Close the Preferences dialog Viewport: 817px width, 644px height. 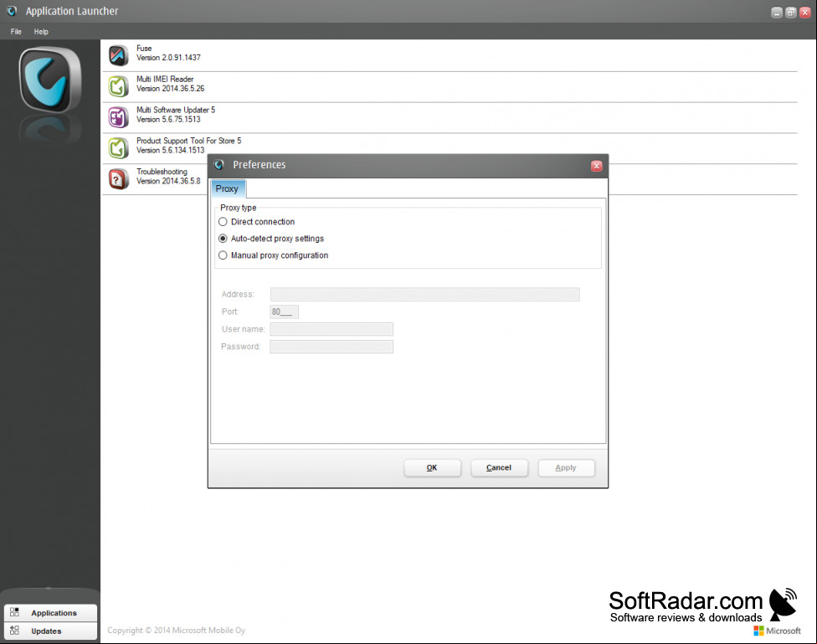coord(597,166)
